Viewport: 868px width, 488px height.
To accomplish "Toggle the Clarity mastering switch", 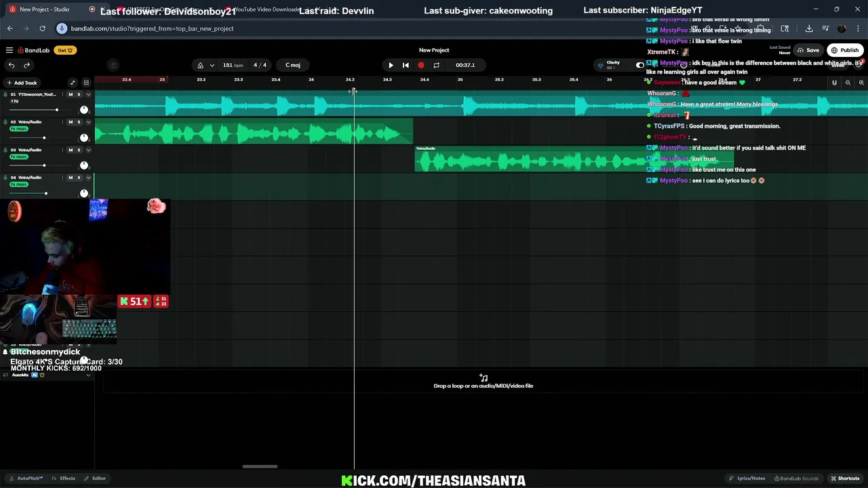I will tap(639, 65).
